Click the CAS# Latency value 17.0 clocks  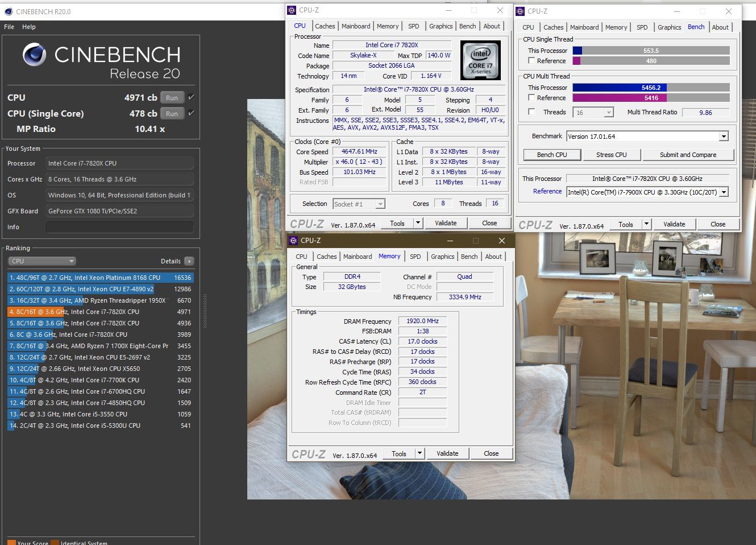click(423, 341)
